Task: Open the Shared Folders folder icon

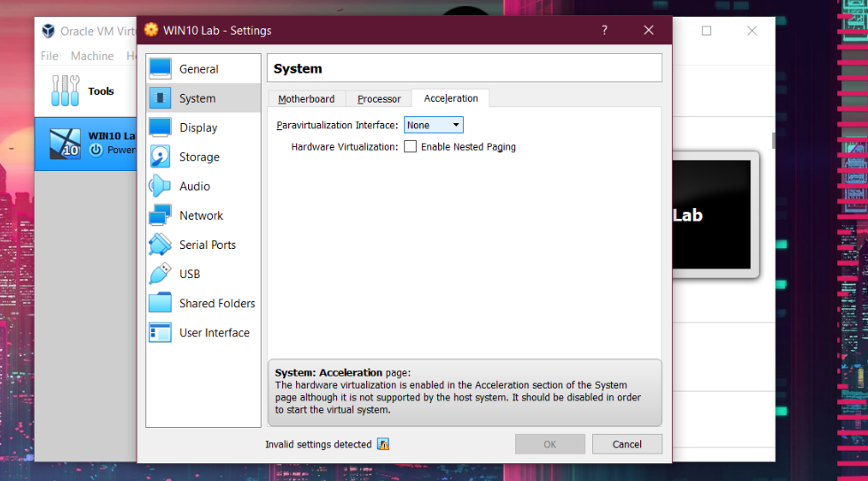Action: (x=160, y=304)
